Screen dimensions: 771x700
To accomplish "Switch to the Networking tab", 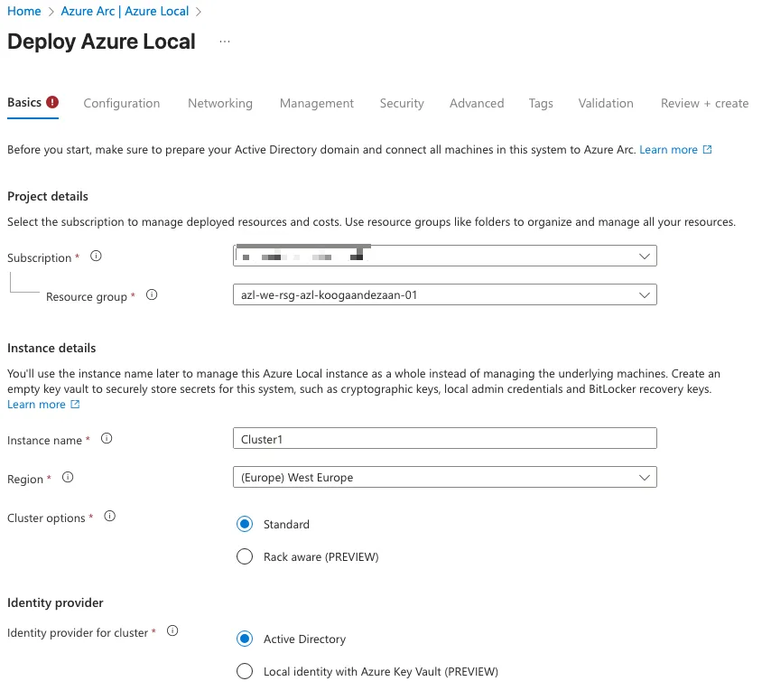I will point(219,103).
